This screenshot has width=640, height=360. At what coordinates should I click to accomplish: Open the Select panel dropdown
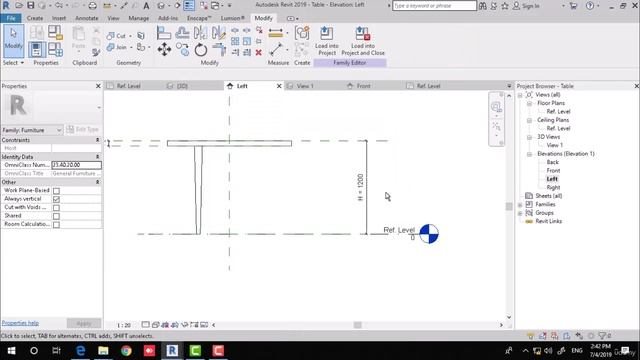13,63
